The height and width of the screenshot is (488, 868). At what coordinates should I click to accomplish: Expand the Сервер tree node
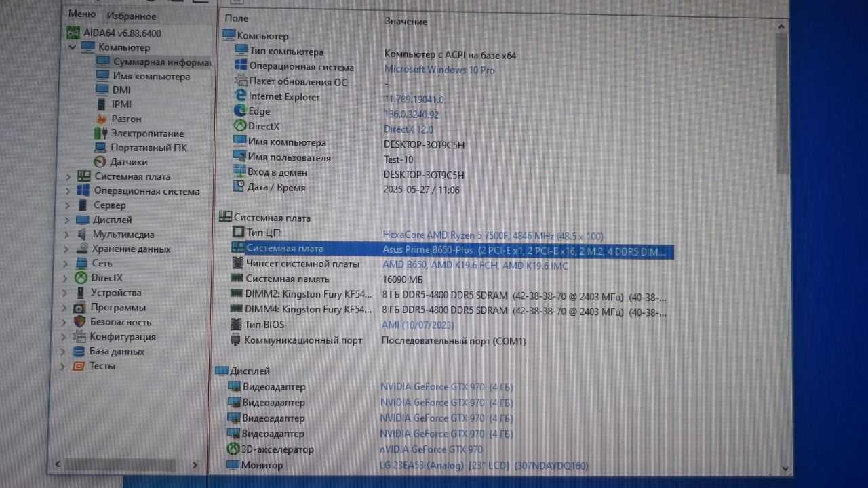point(67,206)
